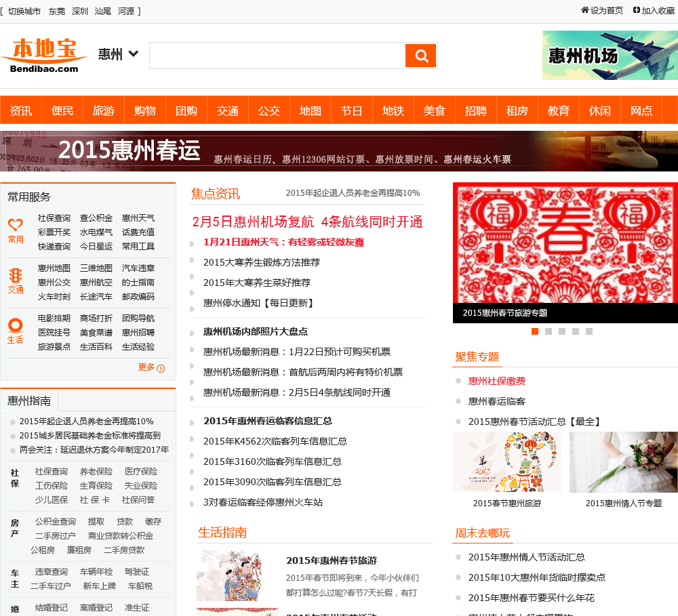Screen dimensions: 678x616
Task: Click 快递查询 service link
Action: (x=54, y=247)
